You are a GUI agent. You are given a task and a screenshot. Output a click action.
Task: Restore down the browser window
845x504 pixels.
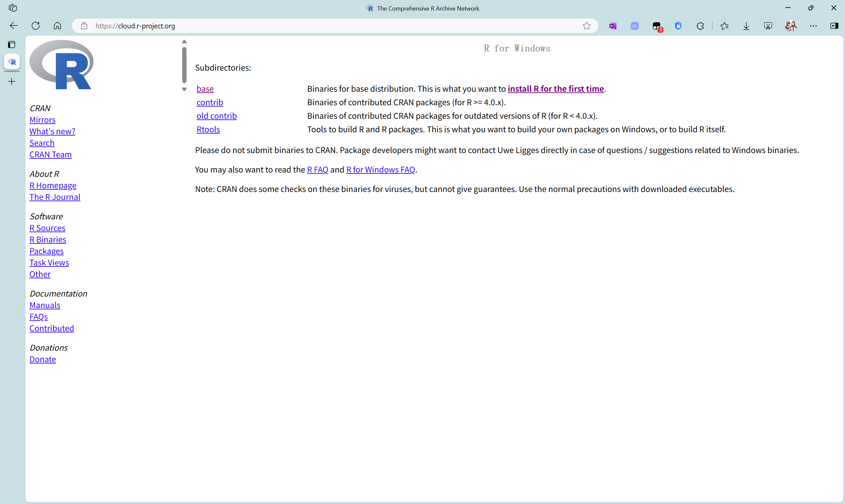click(811, 8)
